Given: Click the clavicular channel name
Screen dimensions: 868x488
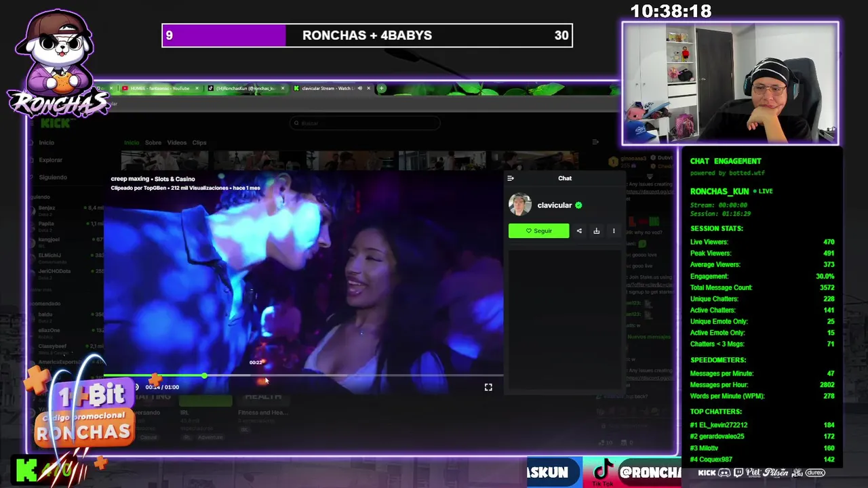Looking at the screenshot, I should 555,205.
